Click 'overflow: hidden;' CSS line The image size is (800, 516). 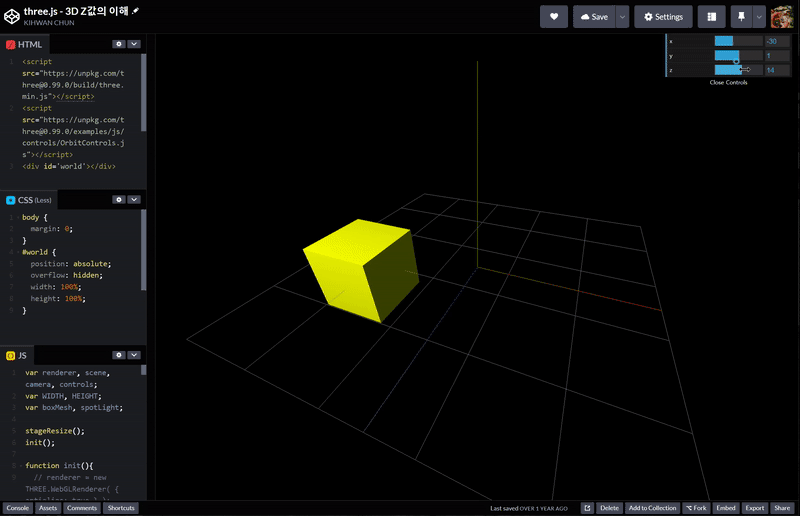click(x=66, y=275)
